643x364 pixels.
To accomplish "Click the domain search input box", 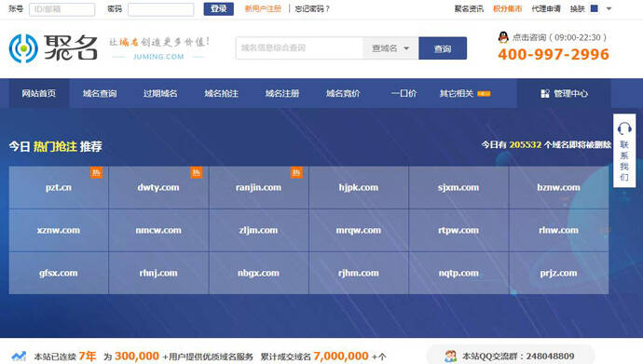I will coord(299,48).
